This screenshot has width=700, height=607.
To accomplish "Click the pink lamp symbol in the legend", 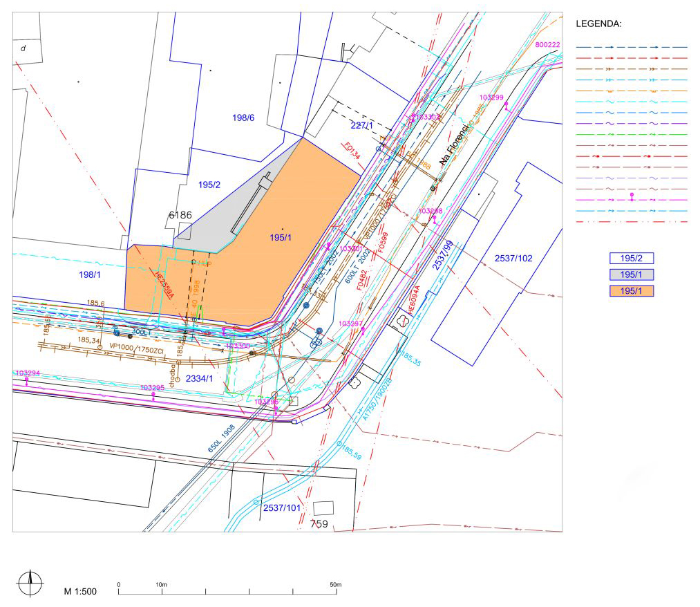I will click(632, 198).
